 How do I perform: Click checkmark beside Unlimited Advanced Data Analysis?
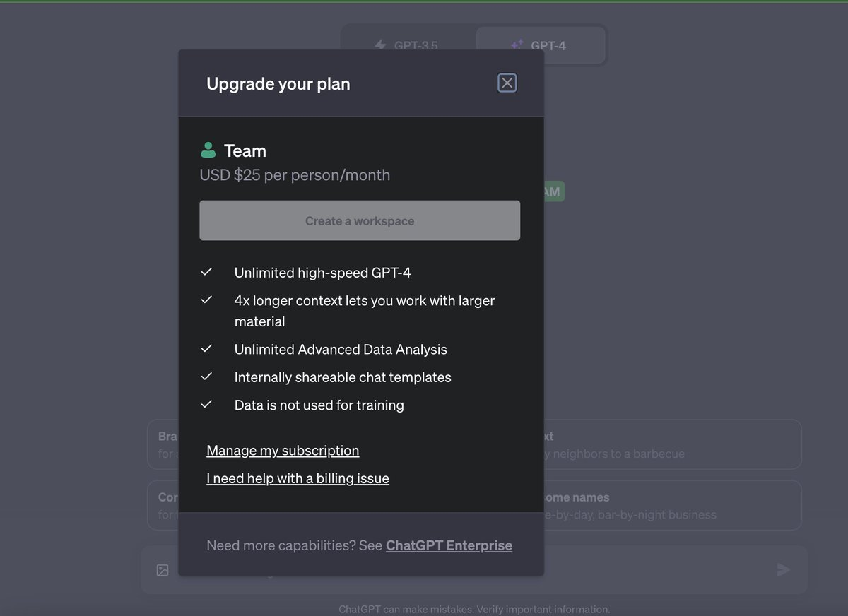tap(207, 348)
